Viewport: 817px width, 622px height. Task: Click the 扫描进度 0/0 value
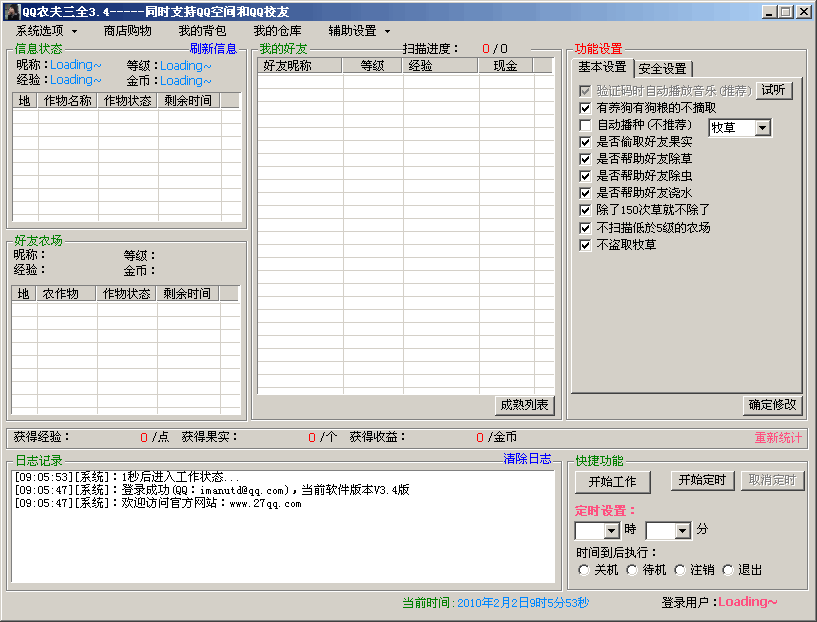tap(494, 49)
